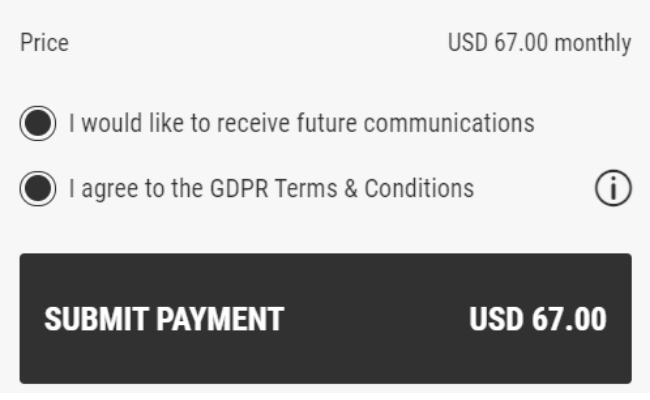
Task: Open the GDPR terms info icon
Action: (x=613, y=188)
